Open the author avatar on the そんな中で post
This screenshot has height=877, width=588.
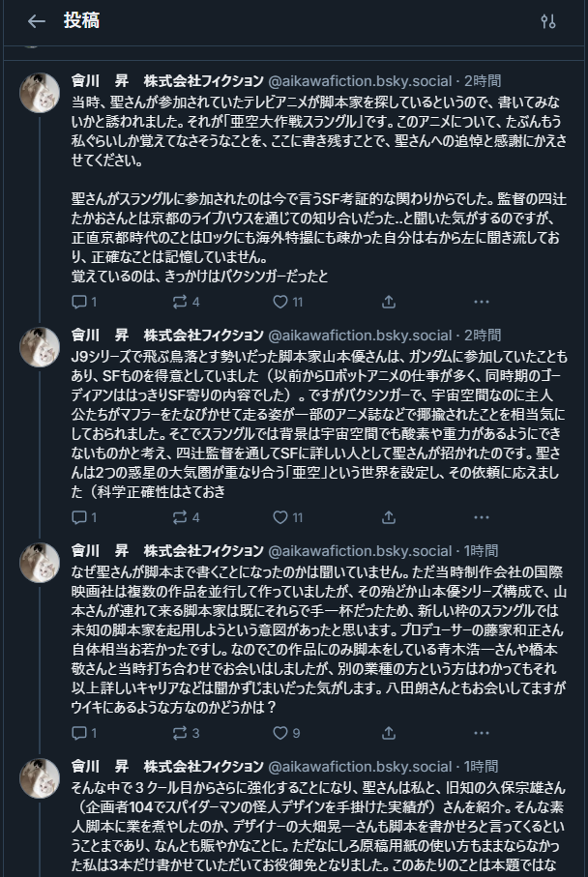pos(40,779)
